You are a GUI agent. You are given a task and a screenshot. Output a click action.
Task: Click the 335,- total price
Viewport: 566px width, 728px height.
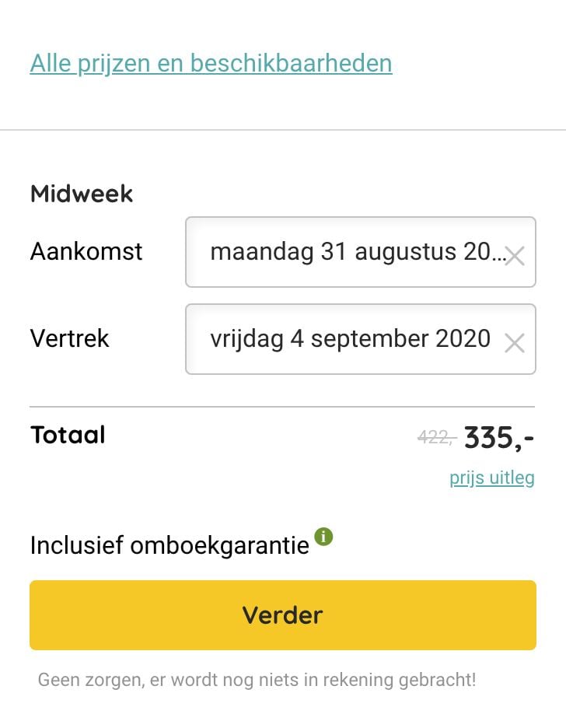499,438
